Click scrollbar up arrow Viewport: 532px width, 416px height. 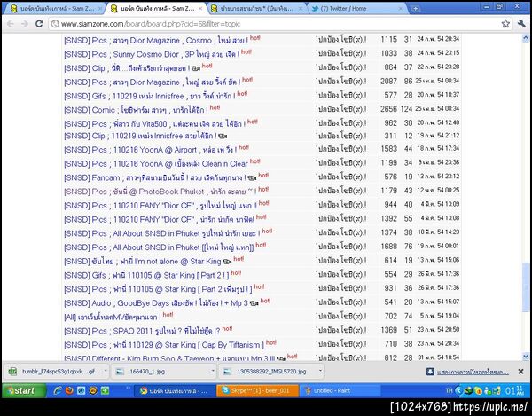(x=526, y=37)
